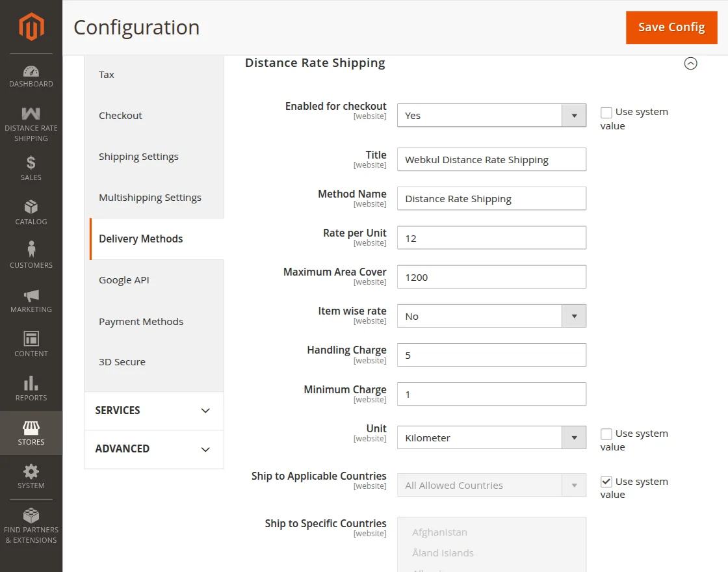Open the Payment Methods settings page
Screen dimensions: 728x572
click(x=141, y=321)
